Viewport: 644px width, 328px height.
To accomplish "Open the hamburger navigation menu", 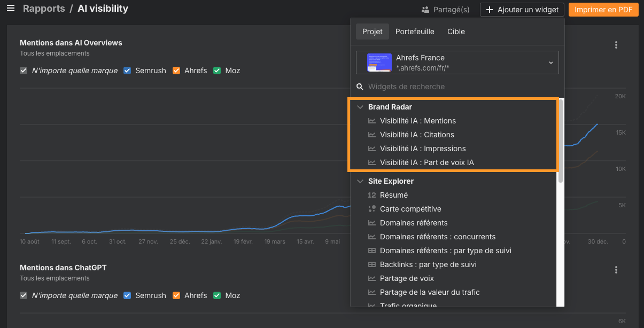I will point(11,9).
